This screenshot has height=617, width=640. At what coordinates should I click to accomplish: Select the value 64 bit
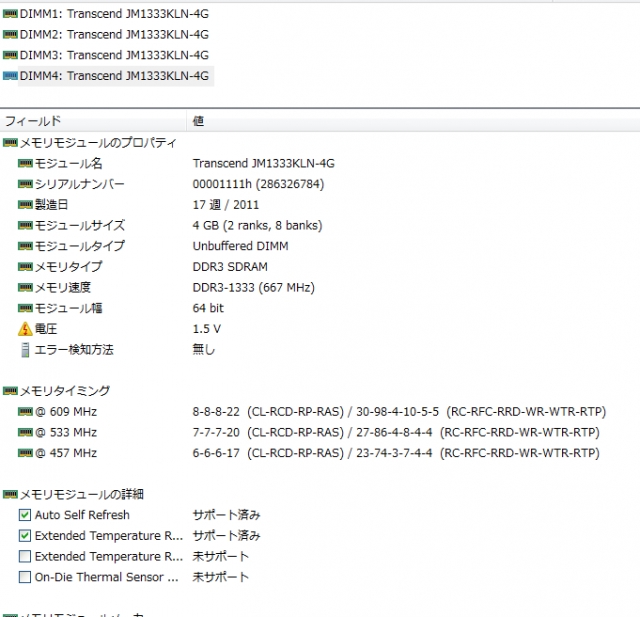click(208, 308)
